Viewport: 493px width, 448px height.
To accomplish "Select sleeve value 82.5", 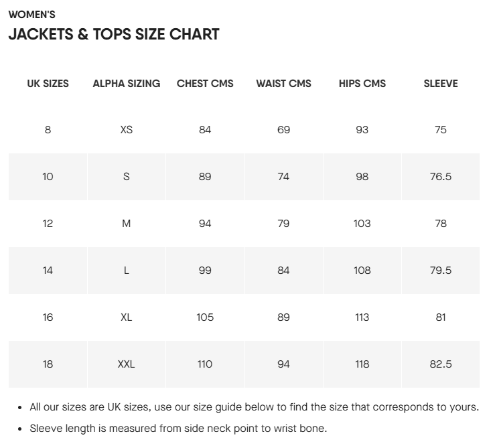I will tap(441, 364).
